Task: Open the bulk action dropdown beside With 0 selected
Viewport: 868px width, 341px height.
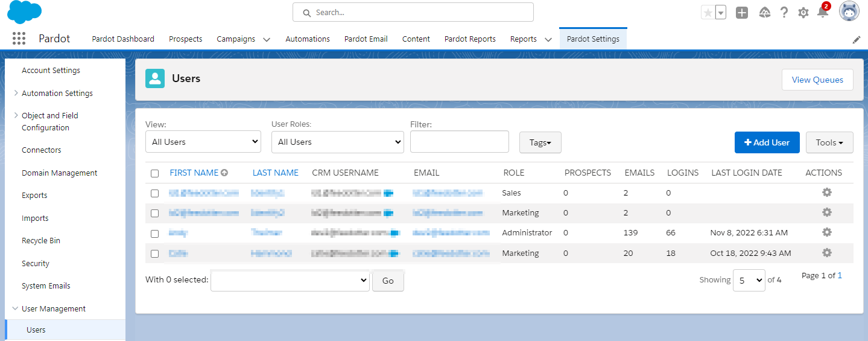Action: coord(290,280)
